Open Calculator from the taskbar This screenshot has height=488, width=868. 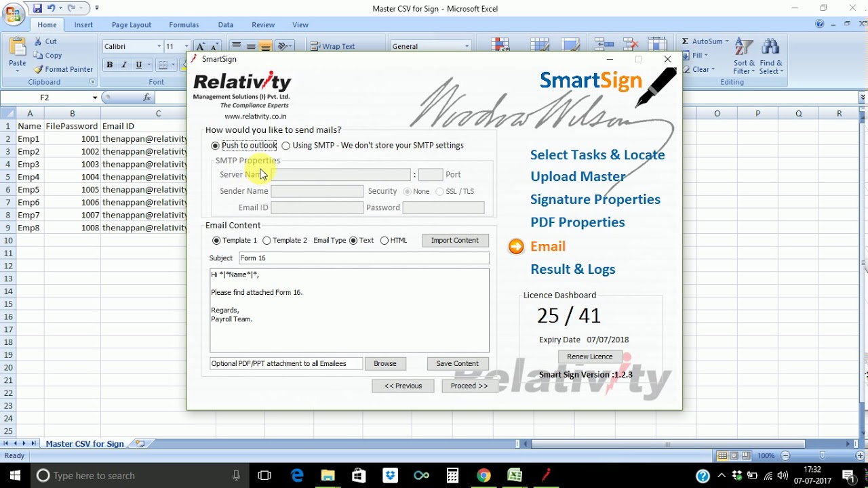452,475
